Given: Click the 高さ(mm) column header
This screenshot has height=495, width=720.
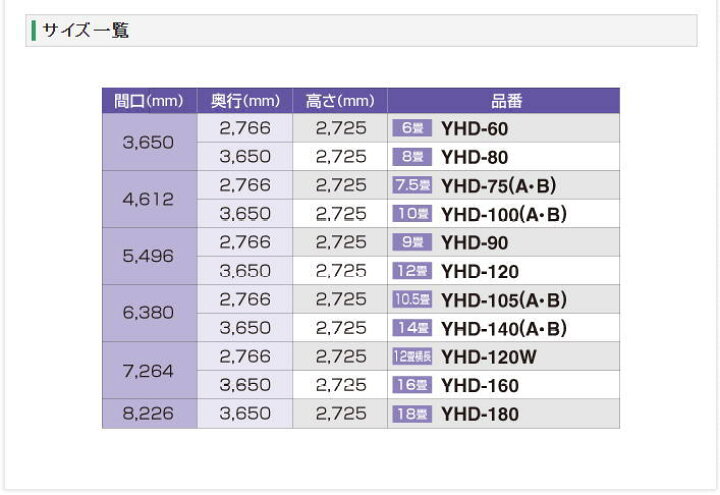Looking at the screenshot, I should click(340, 101).
